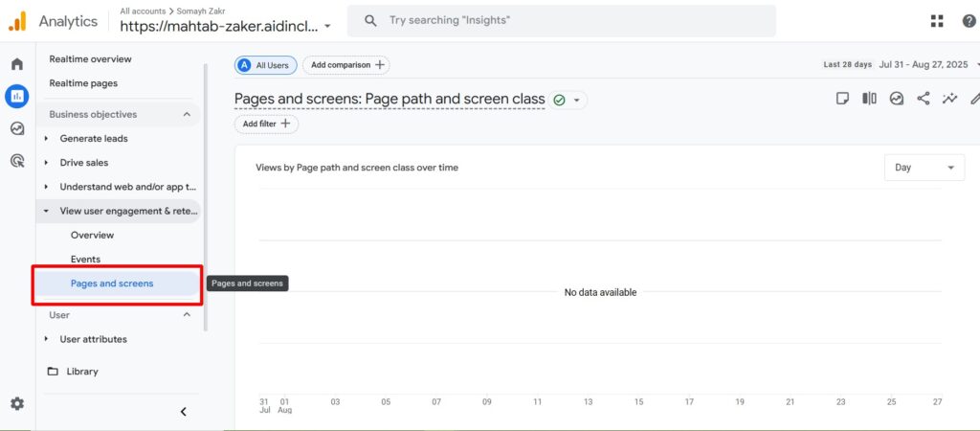Collapse the sidebar with the arrow
The height and width of the screenshot is (431, 980).
[x=184, y=412]
